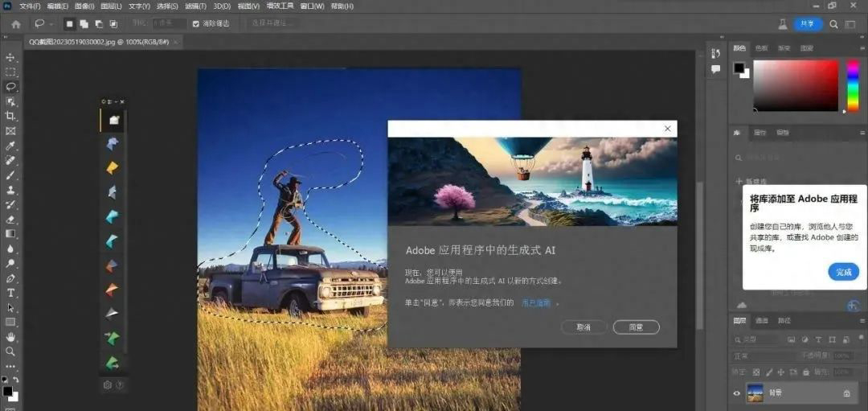Select the Lasso tool in left toolbar
Image resolution: width=868 pixels, height=411 pixels.
(x=10, y=86)
